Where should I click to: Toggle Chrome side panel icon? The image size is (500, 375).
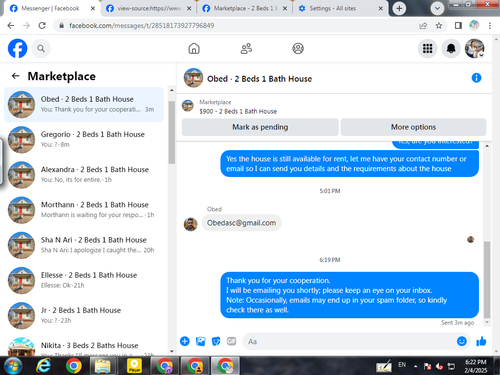point(458,26)
